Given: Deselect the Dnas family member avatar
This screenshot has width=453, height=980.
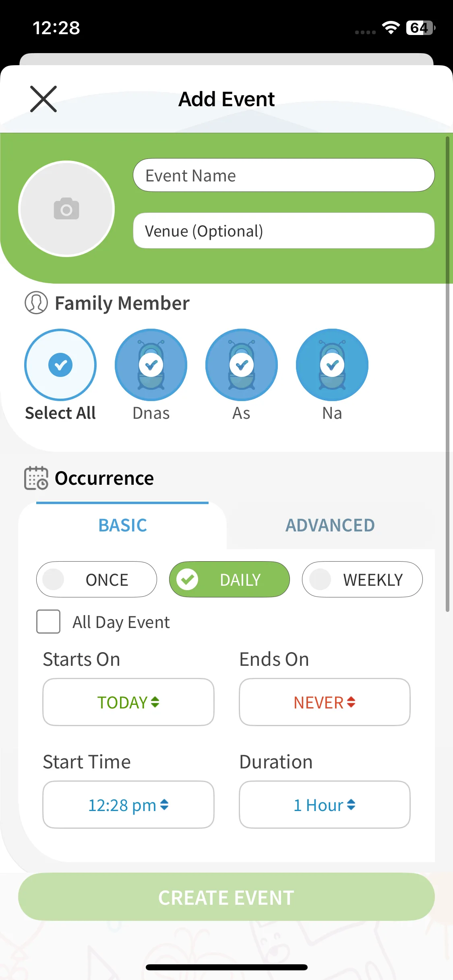Looking at the screenshot, I should click(x=151, y=364).
